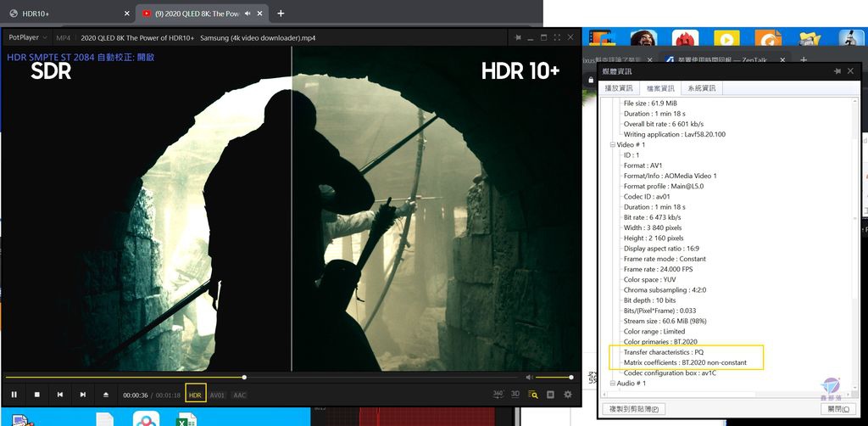
Task: Open PotPlayer settings gear
Action: [567, 395]
